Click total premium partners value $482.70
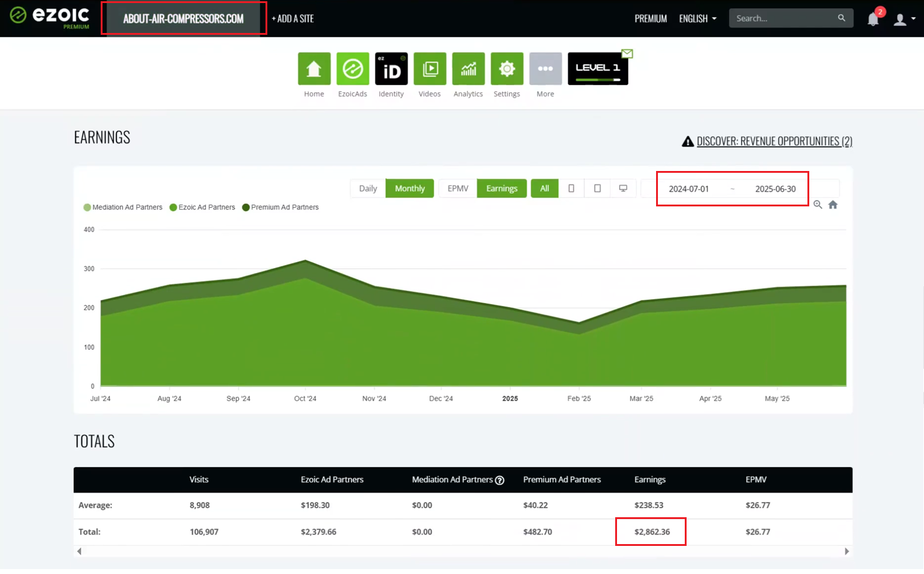 538,532
